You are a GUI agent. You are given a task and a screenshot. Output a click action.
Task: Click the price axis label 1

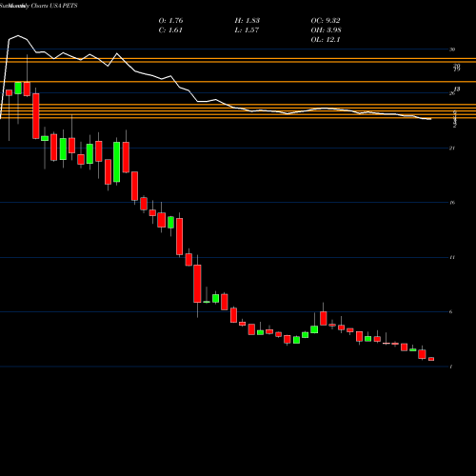click(x=451, y=367)
